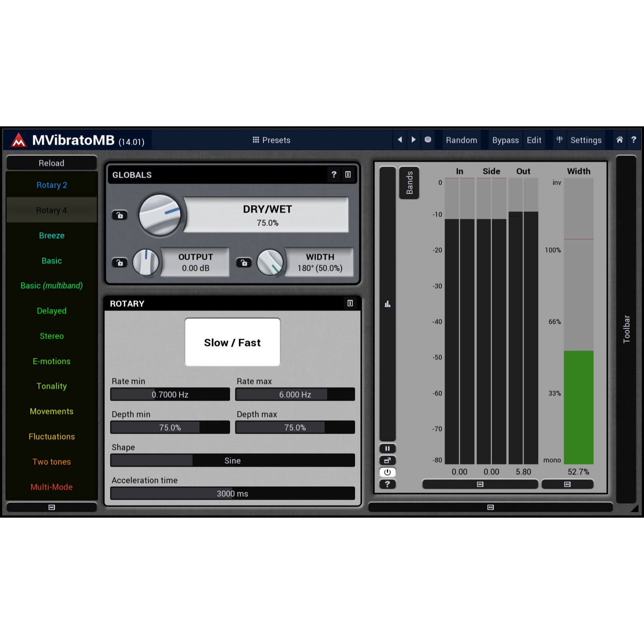Image resolution: width=644 pixels, height=644 pixels.
Task: Click the randomize dice icon
Action: (428, 140)
